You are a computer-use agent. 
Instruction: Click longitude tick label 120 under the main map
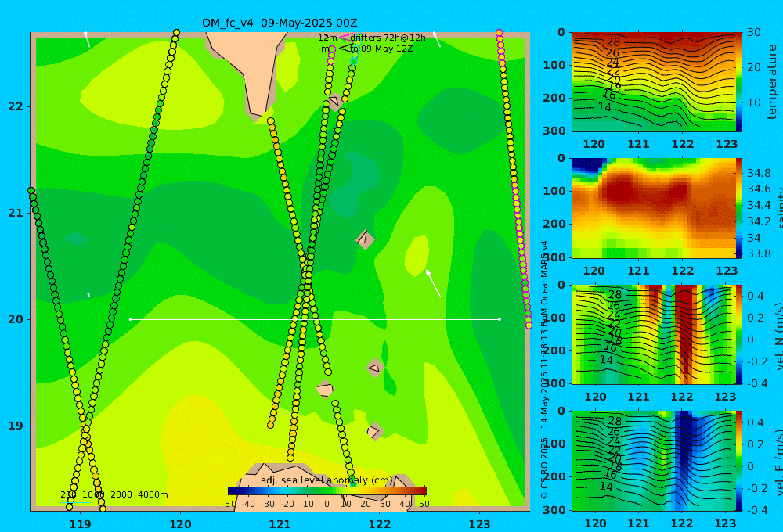[180, 524]
